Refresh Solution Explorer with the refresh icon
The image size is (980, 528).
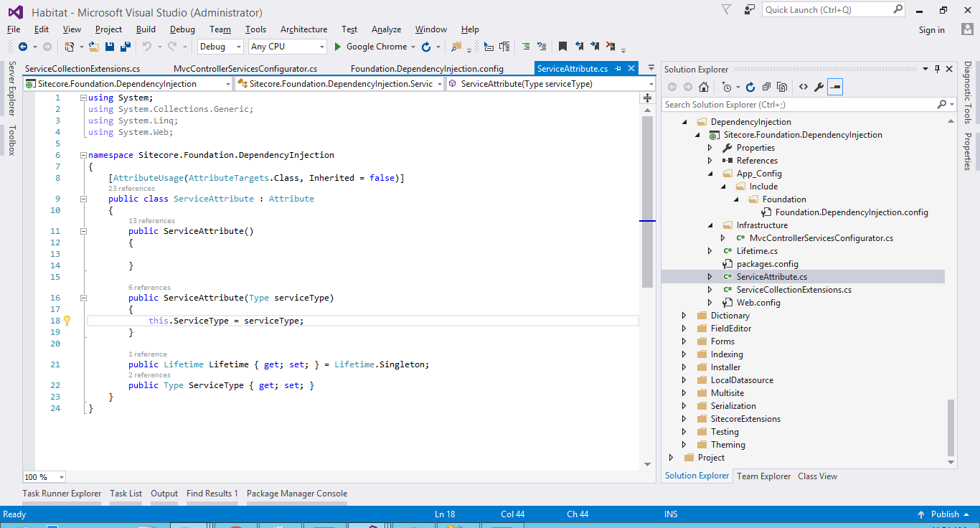point(750,87)
